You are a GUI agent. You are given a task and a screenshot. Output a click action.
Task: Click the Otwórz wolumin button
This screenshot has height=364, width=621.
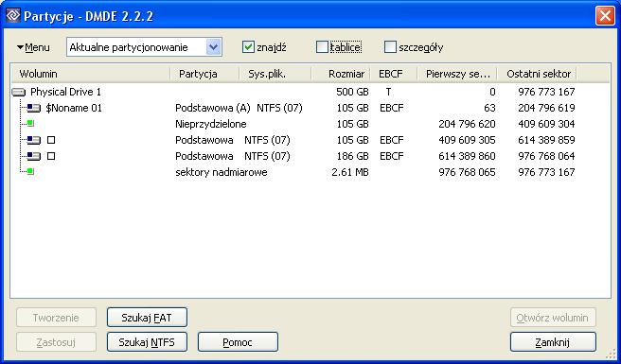click(x=553, y=318)
